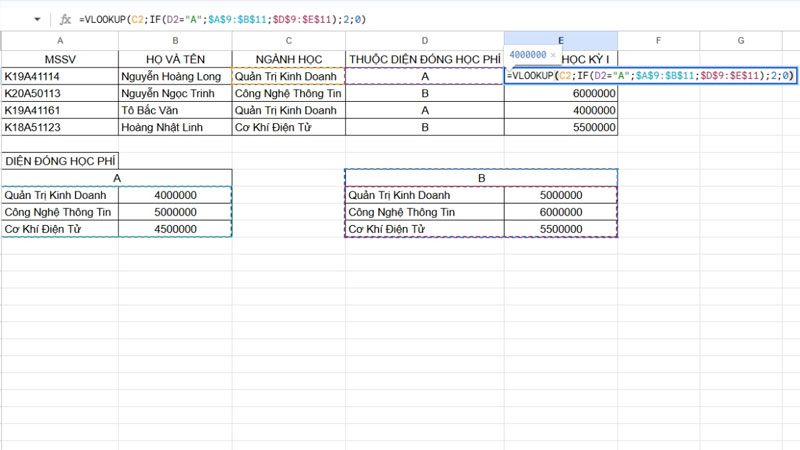Click the HỌ VÀ TÊN header cell
The height and width of the screenshot is (450, 800).
tap(175, 59)
